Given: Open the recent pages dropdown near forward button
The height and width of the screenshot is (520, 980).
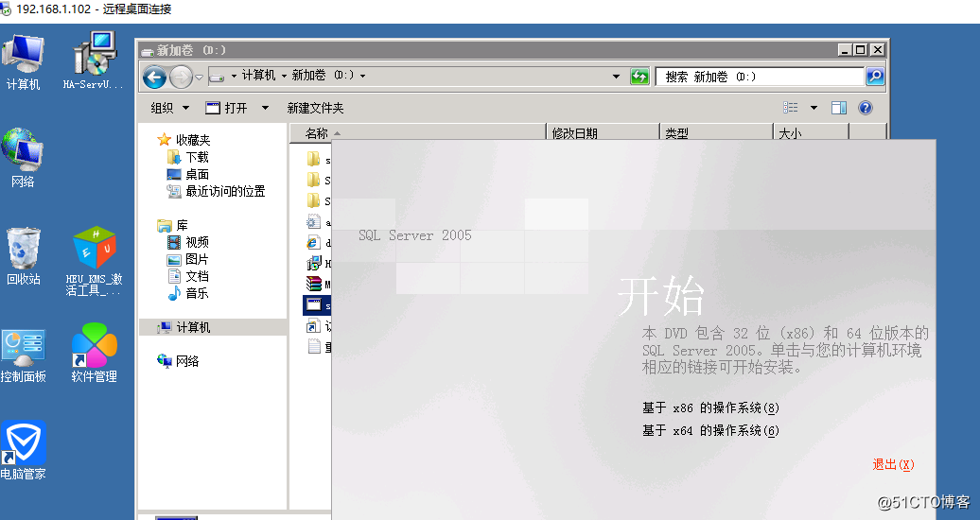Looking at the screenshot, I should coord(199,78).
